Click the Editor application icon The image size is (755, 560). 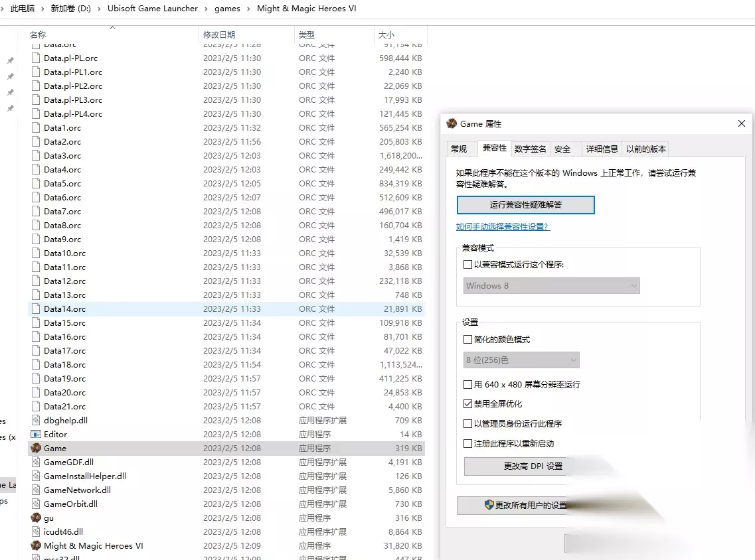click(x=36, y=434)
